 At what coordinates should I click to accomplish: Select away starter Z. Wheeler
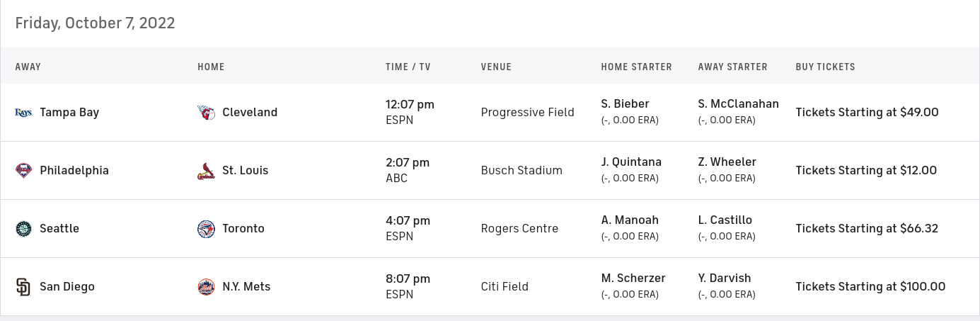(727, 162)
